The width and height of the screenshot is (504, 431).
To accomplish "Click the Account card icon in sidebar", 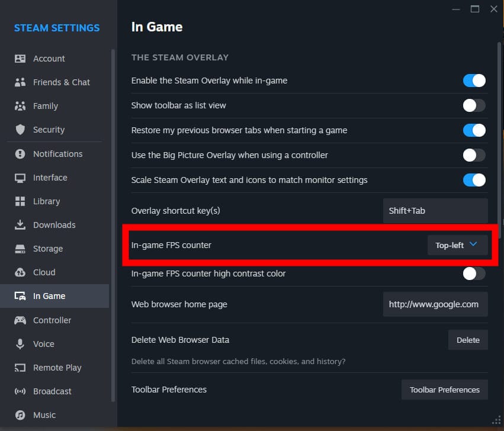I will point(20,59).
